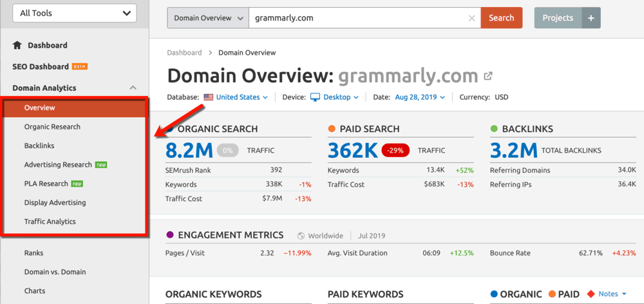
Task: Open the Dashboard home icon
Action: (x=17, y=45)
